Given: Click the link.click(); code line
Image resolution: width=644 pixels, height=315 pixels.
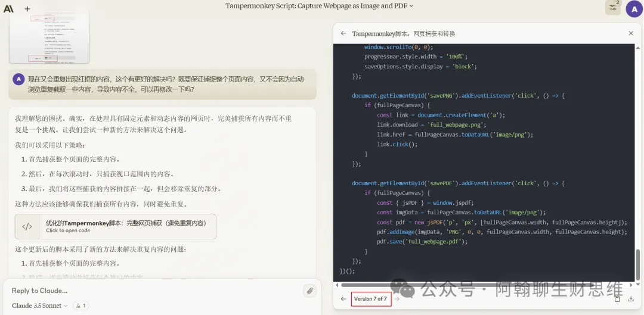Looking at the screenshot, I should pyautogui.click(x=397, y=144).
